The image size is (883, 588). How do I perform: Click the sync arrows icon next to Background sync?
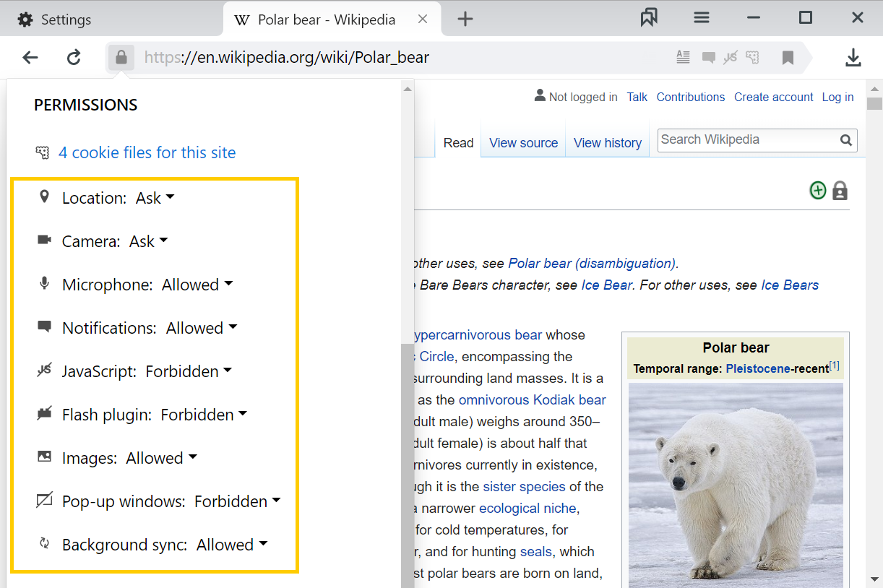[44, 543]
